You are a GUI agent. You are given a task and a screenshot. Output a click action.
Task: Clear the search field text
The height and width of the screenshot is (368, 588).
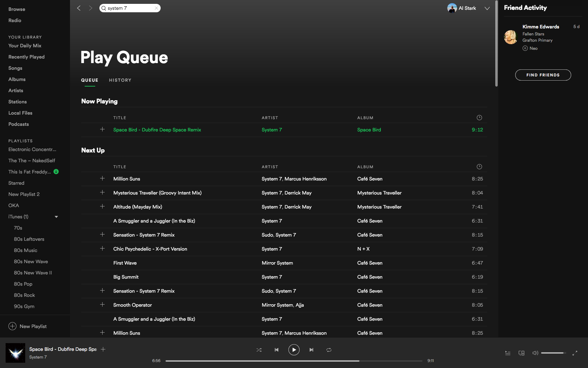pyautogui.click(x=156, y=8)
